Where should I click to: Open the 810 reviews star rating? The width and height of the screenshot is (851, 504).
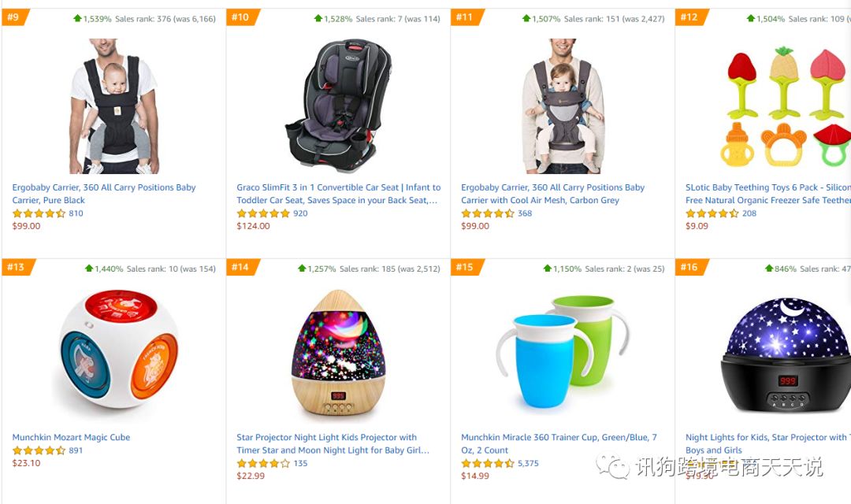click(39, 213)
